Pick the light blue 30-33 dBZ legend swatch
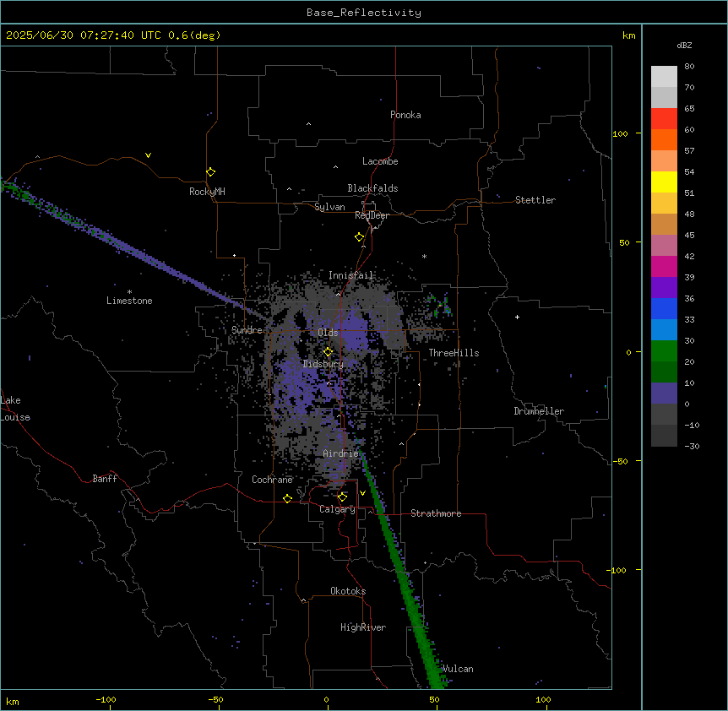This screenshot has width=728, height=711. pos(664,329)
